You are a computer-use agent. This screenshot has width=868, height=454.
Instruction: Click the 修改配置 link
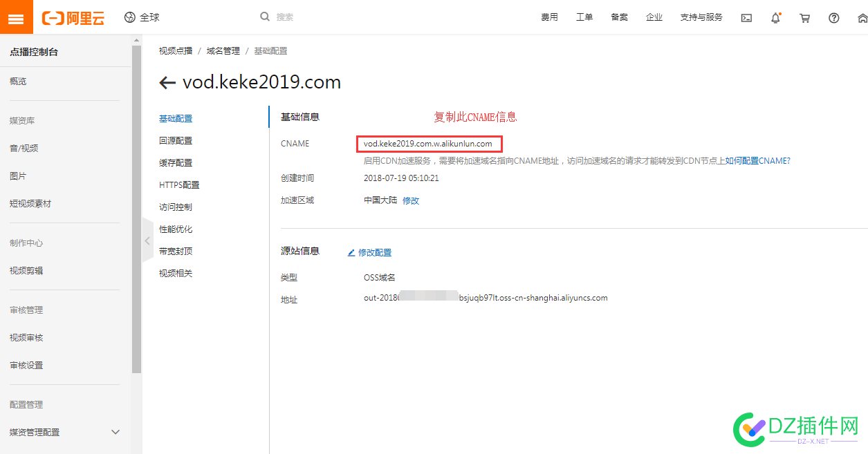pos(375,253)
